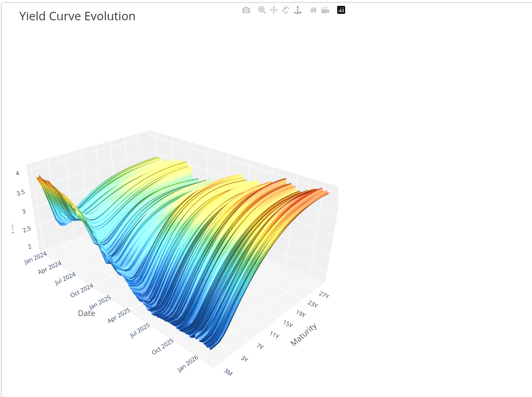The width and height of the screenshot is (532, 397).
Task: Switch to Turntable rotation mode
Action: tap(298, 10)
